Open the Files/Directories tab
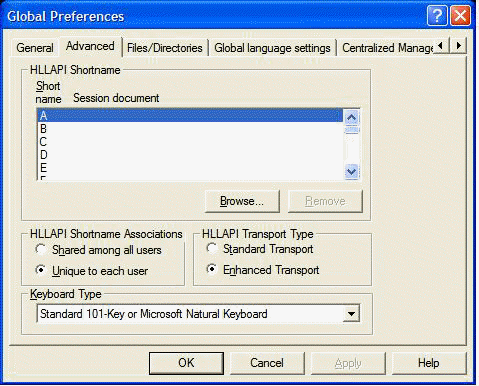The width and height of the screenshot is (479, 386). pos(165,48)
